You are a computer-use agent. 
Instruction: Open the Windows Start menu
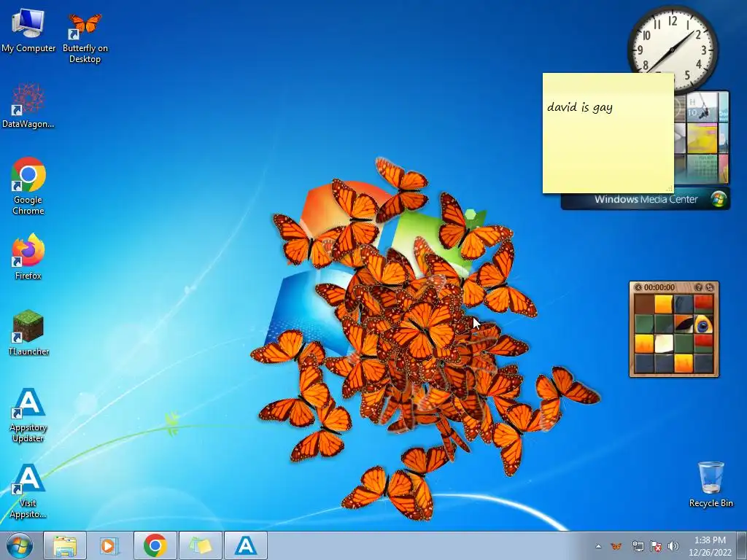20,545
